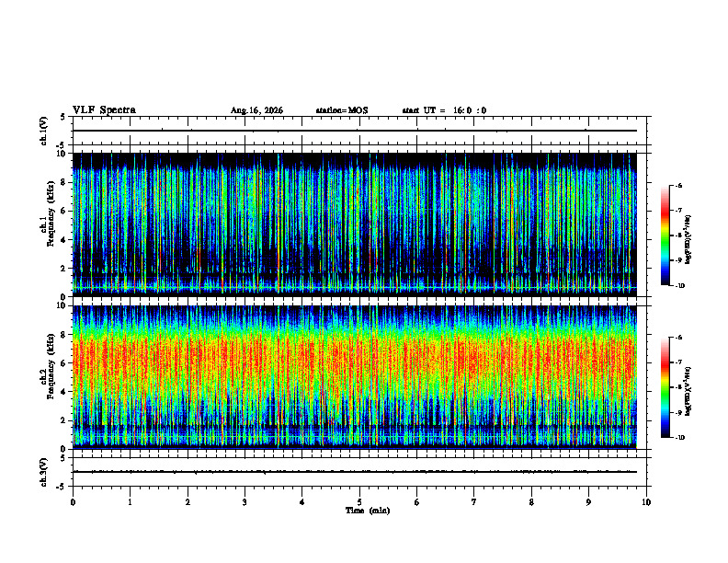Click time axis tick label "0"
Image resolution: width=728 pixels, height=563 pixels.
coord(73,502)
